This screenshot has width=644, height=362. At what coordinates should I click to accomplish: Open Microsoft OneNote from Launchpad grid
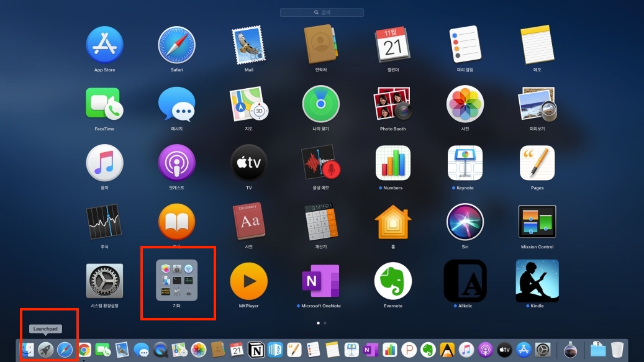pos(321,281)
